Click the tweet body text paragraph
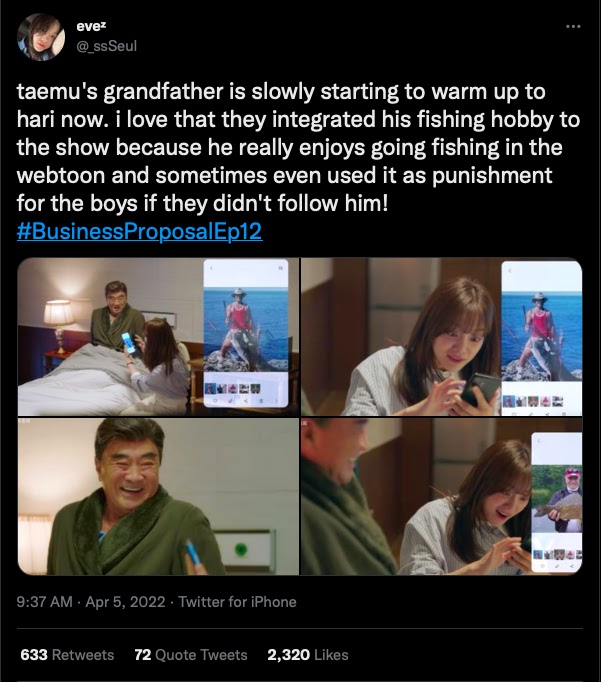This screenshot has width=601, height=682. point(298,147)
